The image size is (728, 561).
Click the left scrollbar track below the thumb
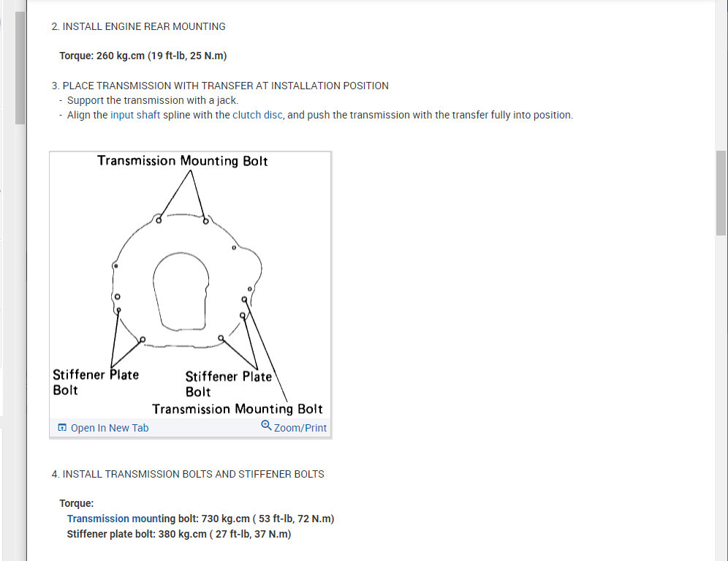(x=20, y=339)
